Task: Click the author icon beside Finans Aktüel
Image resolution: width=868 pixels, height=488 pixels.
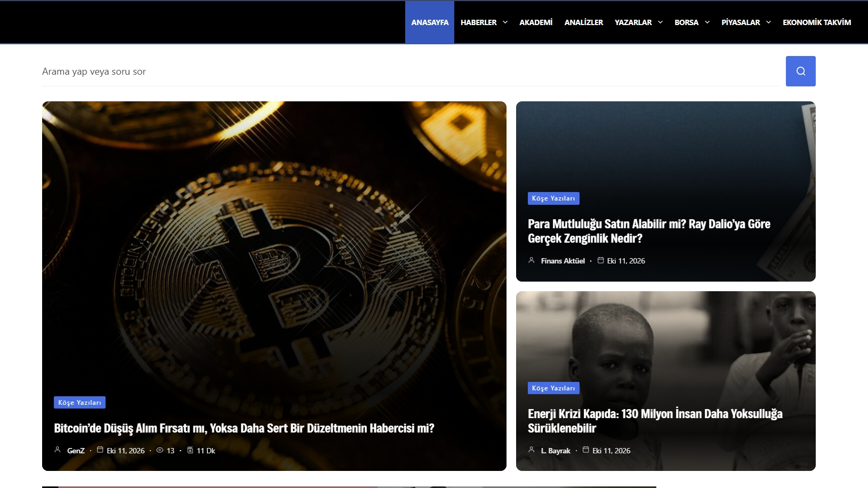Action: coord(532,260)
